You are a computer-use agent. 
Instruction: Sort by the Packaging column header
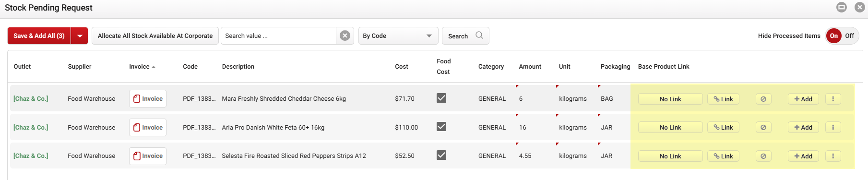pos(615,67)
